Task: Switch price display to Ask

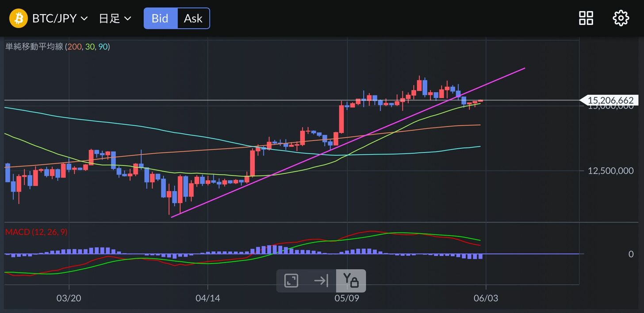Action: pos(193,19)
